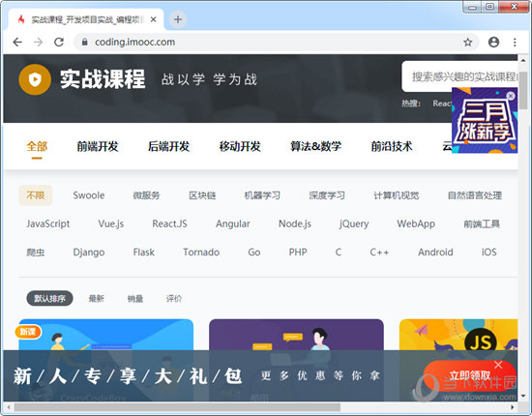Viewport: 532px width, 416px height.
Task: Filter courses by PHP
Action: (298, 253)
